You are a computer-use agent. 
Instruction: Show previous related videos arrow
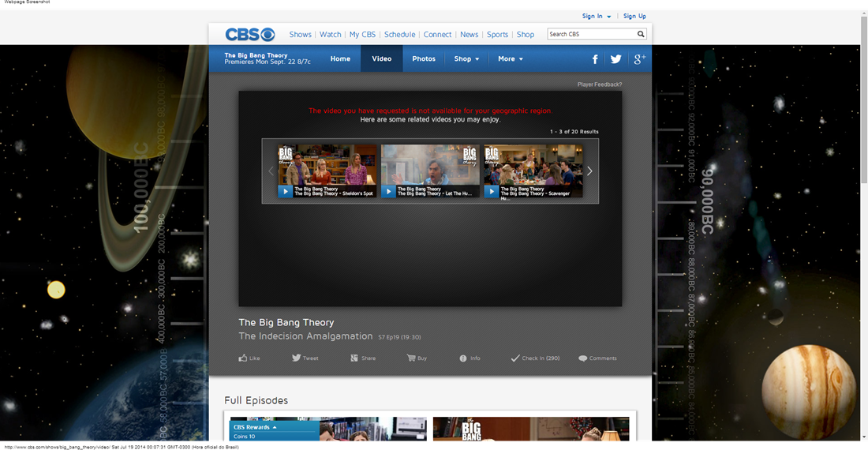coord(271,171)
